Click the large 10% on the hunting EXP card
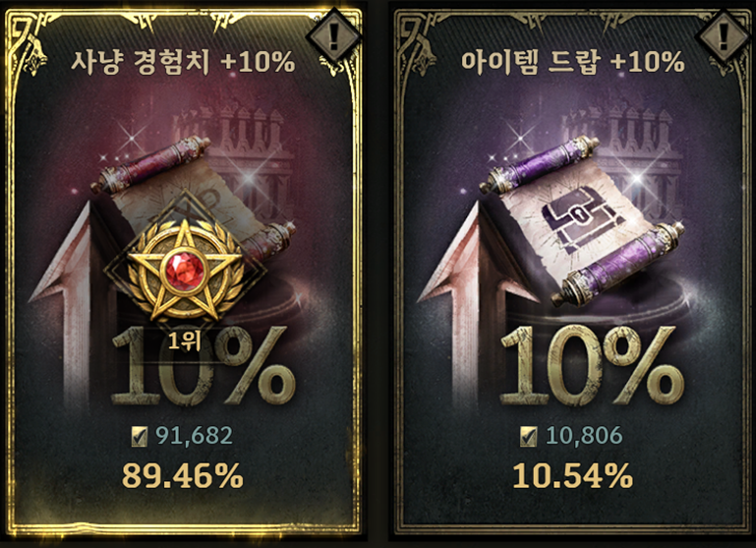 coord(203,366)
